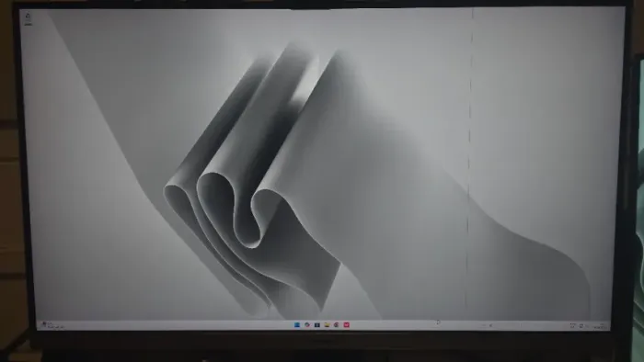Open the dark blue taskbar app
Image resolution: width=644 pixels, height=362 pixels.
[x=316, y=324]
